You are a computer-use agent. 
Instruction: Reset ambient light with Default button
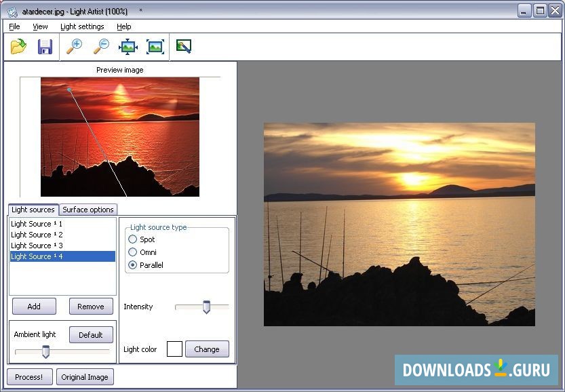[x=91, y=335]
